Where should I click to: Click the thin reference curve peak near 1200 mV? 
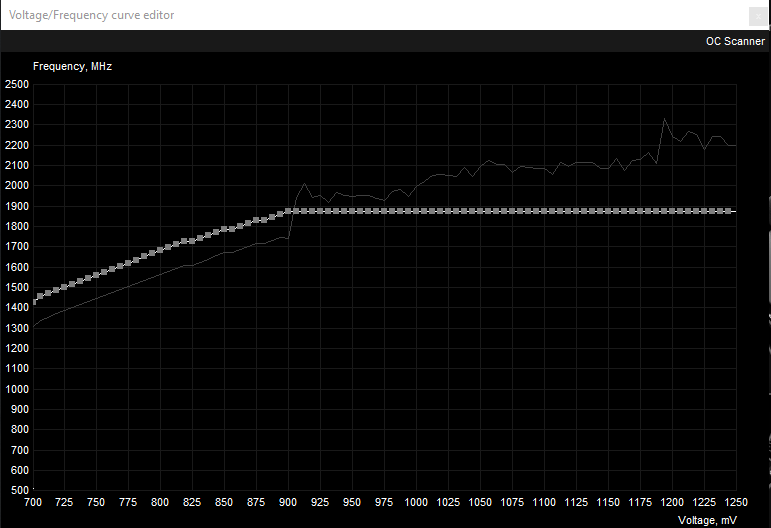click(665, 120)
